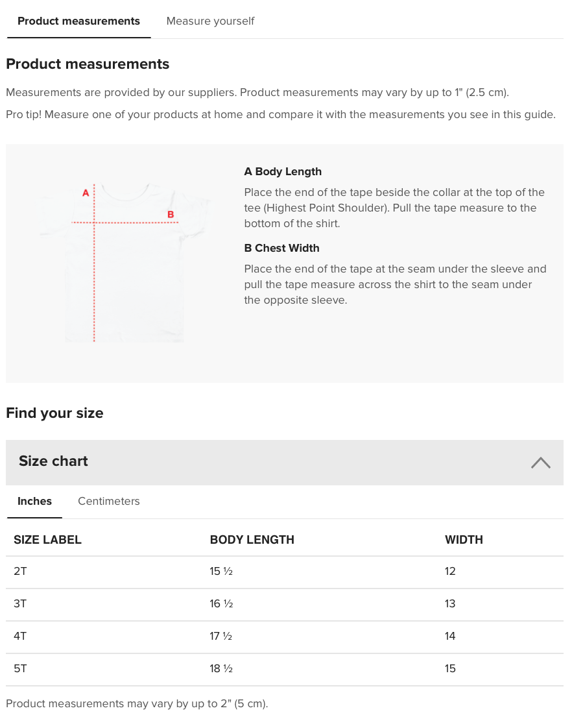Screen dimensions: 572x728
Task: Click the t-shirt measurement diagram
Action: point(125,263)
